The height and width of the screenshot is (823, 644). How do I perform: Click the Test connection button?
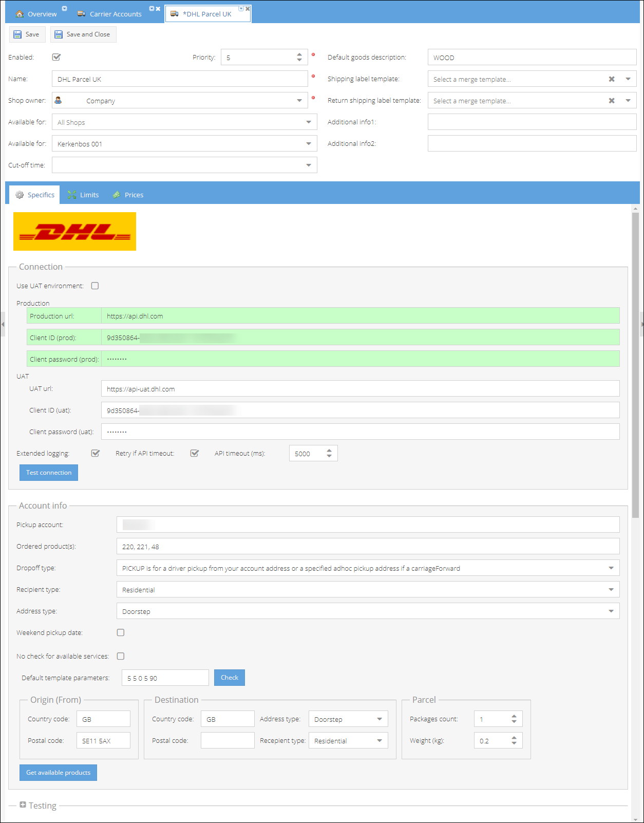49,473
